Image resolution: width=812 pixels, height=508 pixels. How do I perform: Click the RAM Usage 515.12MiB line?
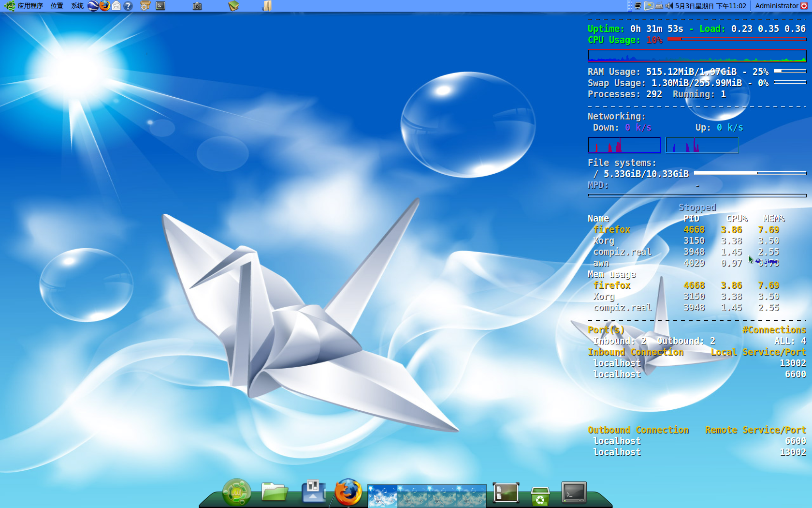[678, 72]
